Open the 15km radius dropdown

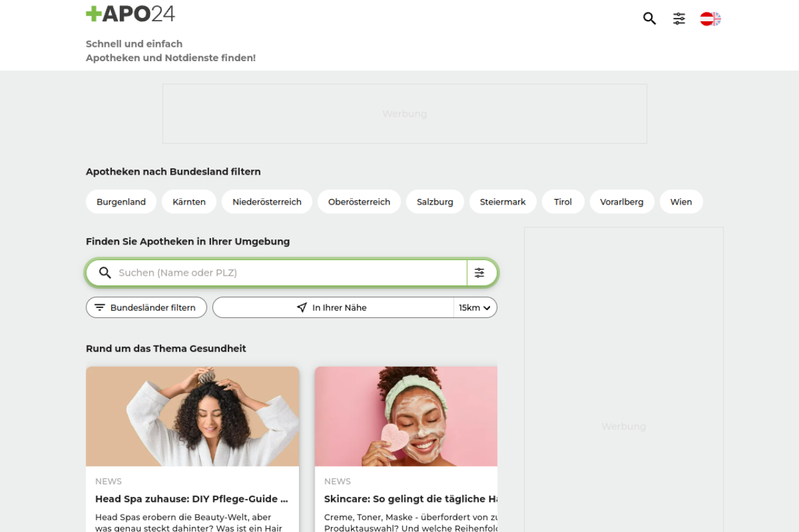click(x=475, y=307)
